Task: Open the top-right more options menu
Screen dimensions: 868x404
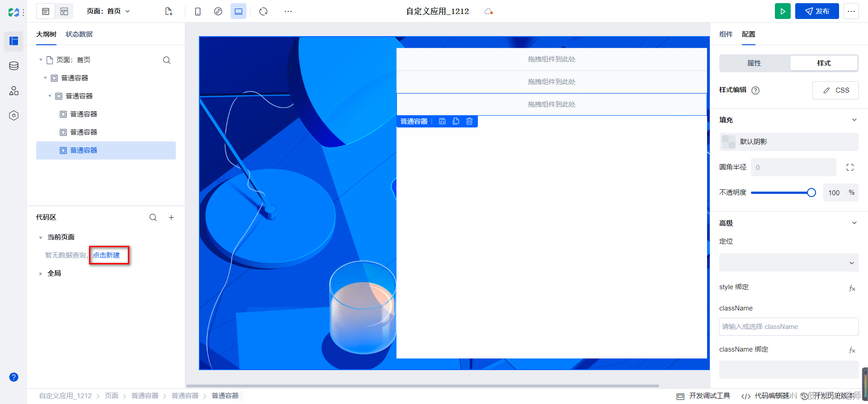Action: [x=851, y=11]
